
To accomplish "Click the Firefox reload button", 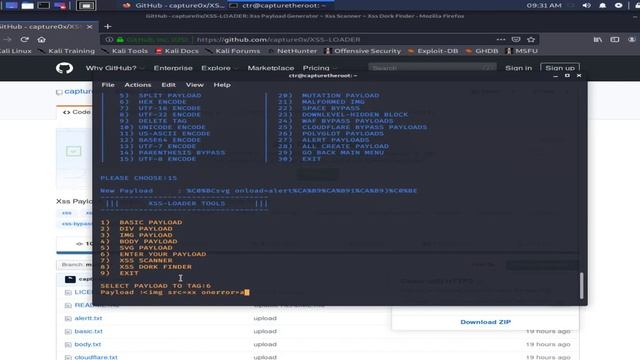I will coord(24,40).
